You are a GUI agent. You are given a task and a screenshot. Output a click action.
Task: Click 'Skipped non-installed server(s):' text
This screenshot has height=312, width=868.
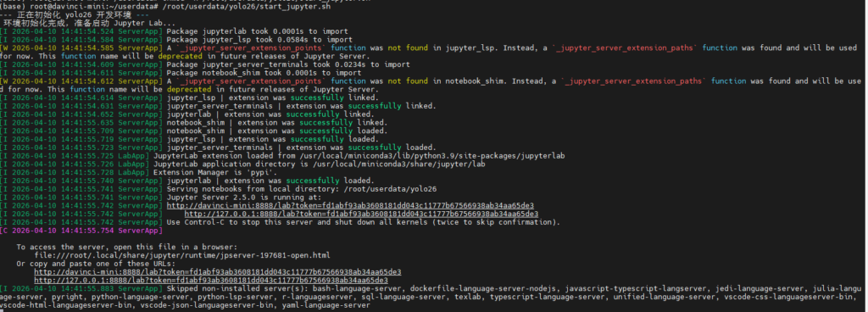pyautogui.click(x=237, y=289)
